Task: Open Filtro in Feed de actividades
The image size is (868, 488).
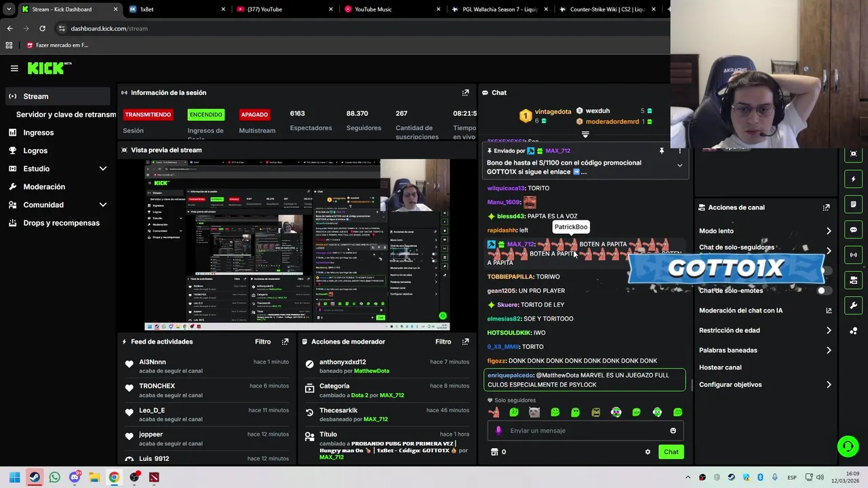Action: point(262,342)
